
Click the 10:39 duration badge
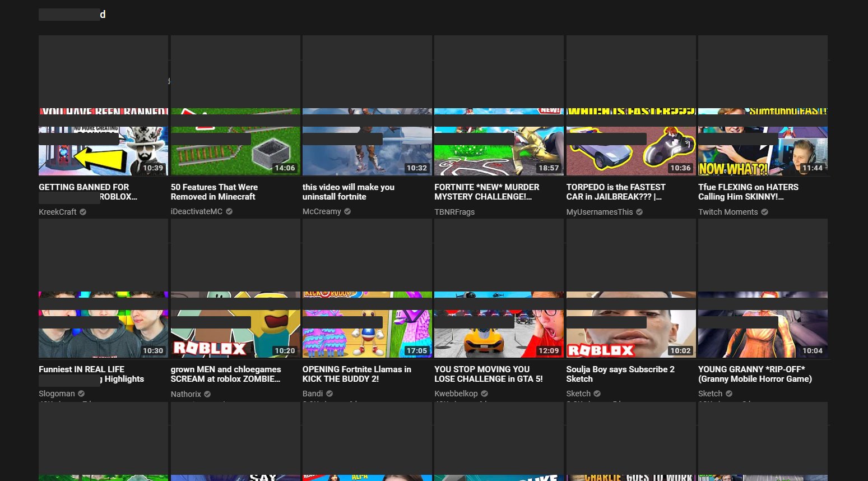[153, 168]
